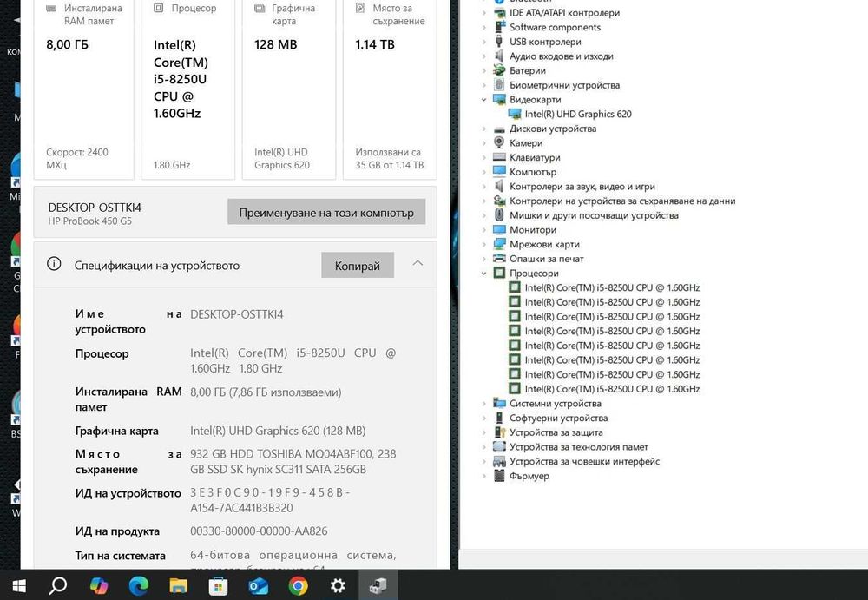868x600 pixels.
Task: Click the Процесор i5-8250U summary card
Action: coord(187,89)
